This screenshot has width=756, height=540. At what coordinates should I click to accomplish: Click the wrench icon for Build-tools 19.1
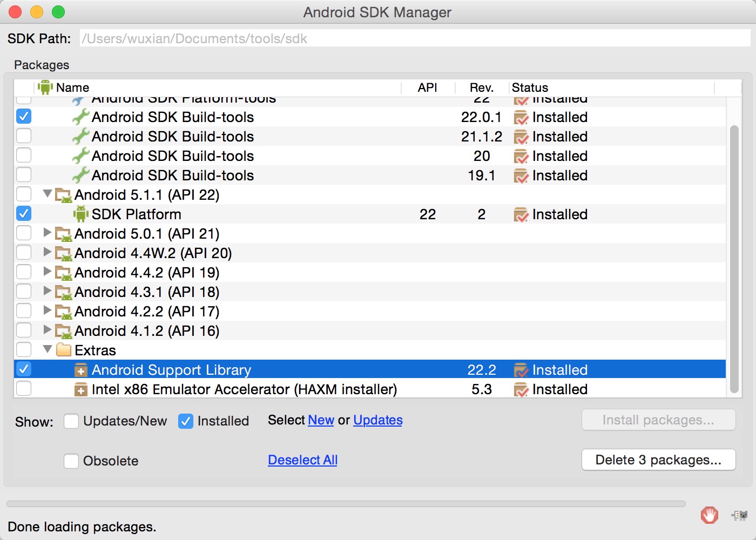pyautogui.click(x=80, y=175)
